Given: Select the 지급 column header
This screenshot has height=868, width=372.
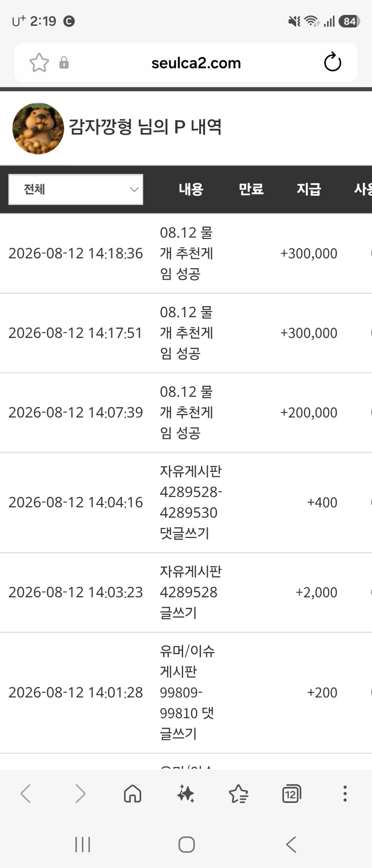Looking at the screenshot, I should pyautogui.click(x=309, y=189).
